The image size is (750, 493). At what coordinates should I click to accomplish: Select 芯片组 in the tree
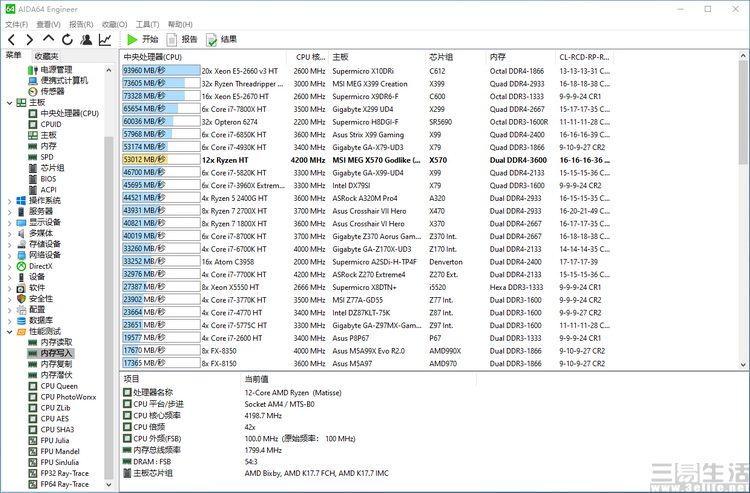tap(46, 168)
